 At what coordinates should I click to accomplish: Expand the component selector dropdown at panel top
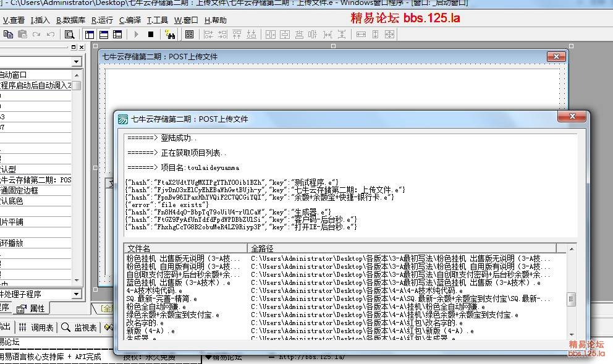click(76, 62)
